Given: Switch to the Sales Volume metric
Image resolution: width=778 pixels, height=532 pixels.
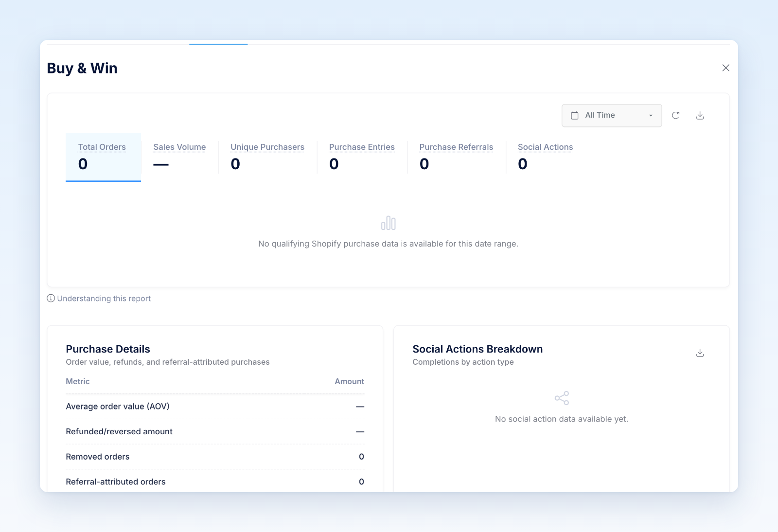Looking at the screenshot, I should point(179,157).
